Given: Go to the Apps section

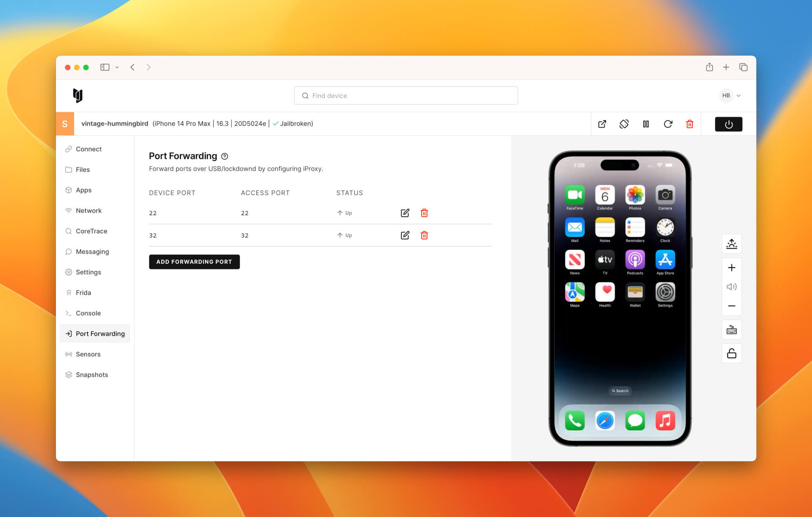Looking at the screenshot, I should click(95, 190).
